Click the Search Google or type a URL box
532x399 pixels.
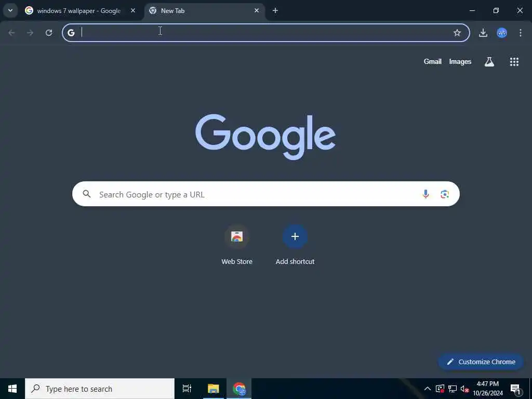tap(265, 194)
